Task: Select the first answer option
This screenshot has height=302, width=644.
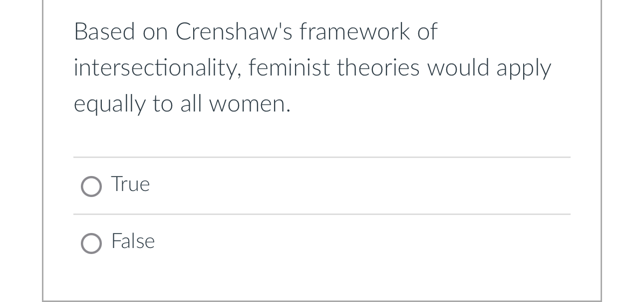Action: point(91,186)
